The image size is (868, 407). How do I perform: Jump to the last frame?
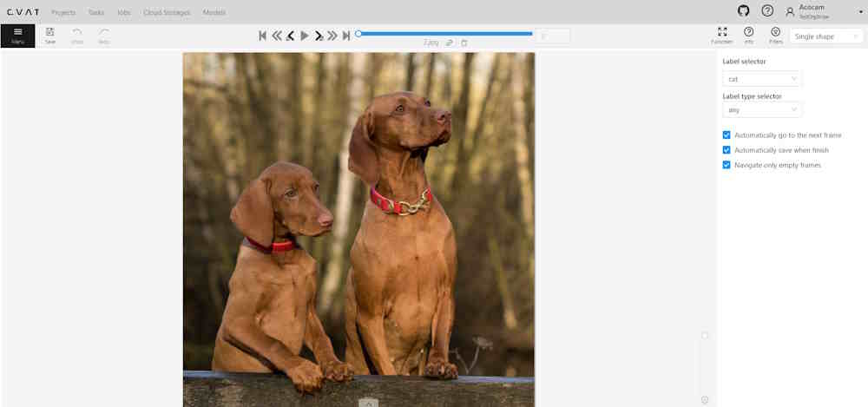(346, 36)
